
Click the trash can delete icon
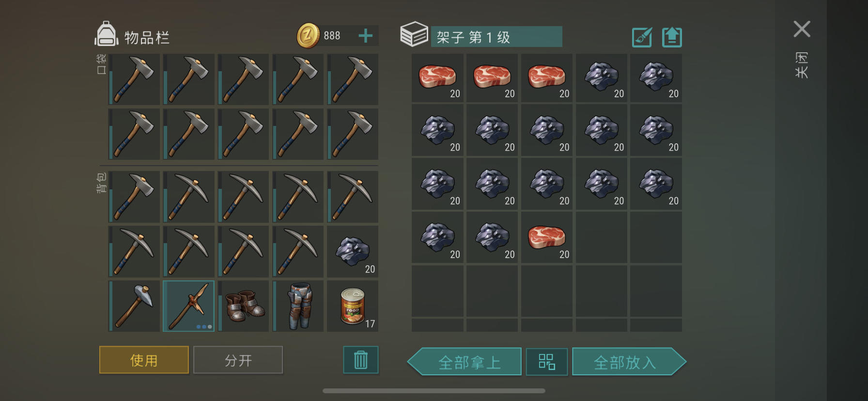point(361,360)
